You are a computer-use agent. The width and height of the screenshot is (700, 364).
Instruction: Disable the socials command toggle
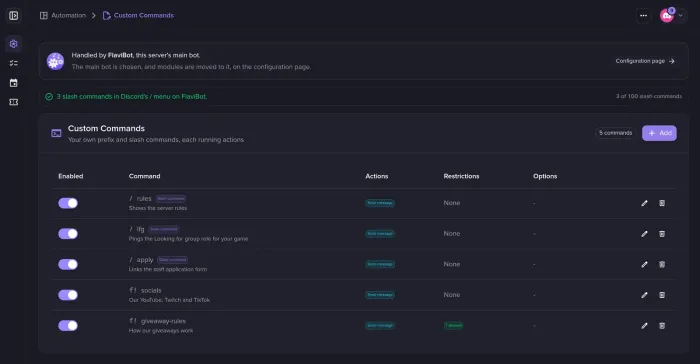pos(68,295)
